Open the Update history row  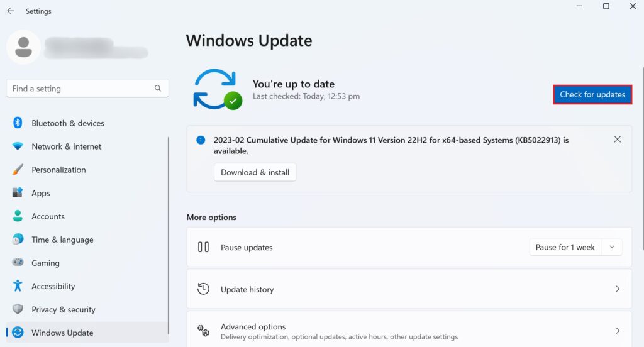(409, 289)
